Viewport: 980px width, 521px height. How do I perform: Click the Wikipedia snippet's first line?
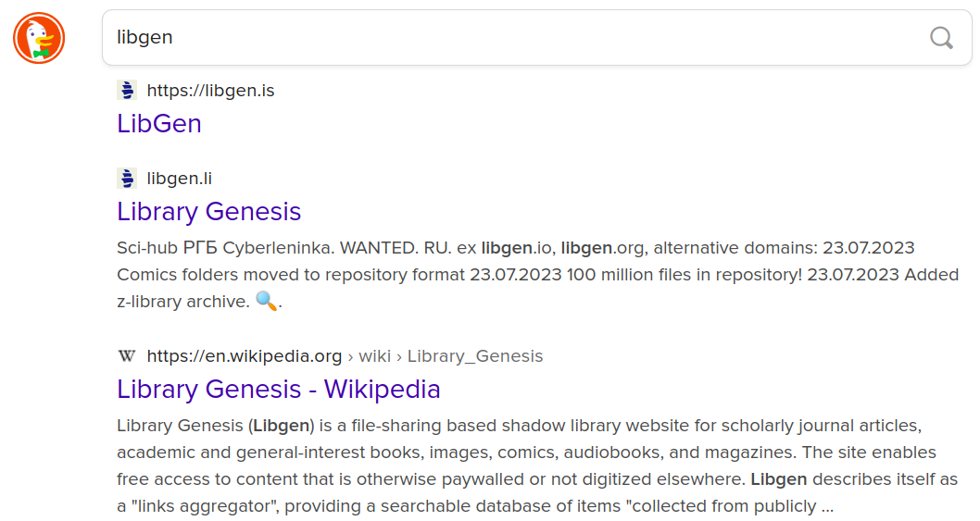pos(517,426)
